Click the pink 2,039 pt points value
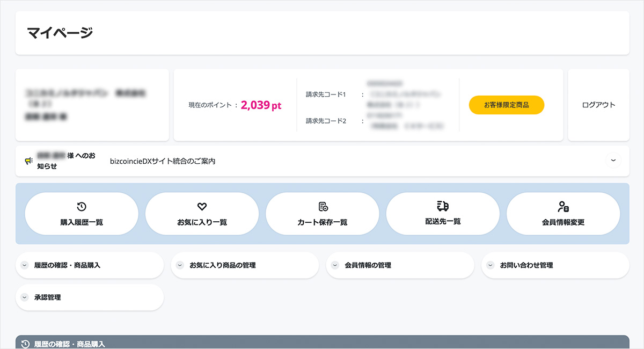Image resolution: width=644 pixels, height=349 pixels. 261,105
